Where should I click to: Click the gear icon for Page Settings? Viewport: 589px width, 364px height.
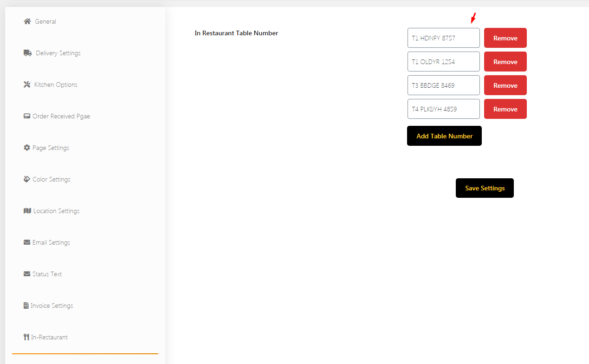point(27,148)
